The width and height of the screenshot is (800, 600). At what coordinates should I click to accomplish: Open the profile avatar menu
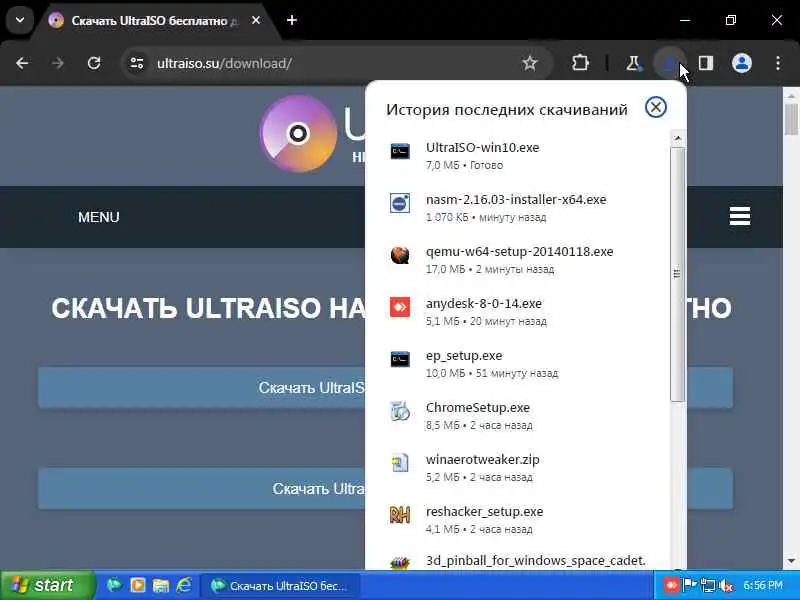[742, 63]
